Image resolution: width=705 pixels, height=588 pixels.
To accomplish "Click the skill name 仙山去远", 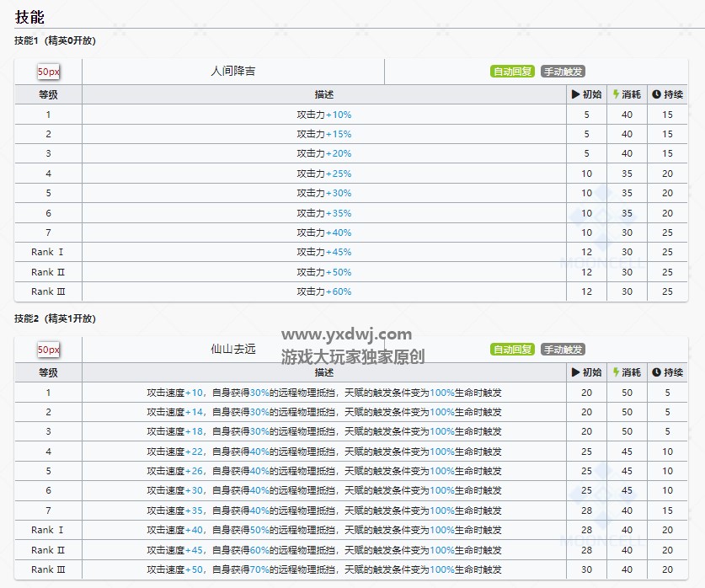I will coord(232,349).
